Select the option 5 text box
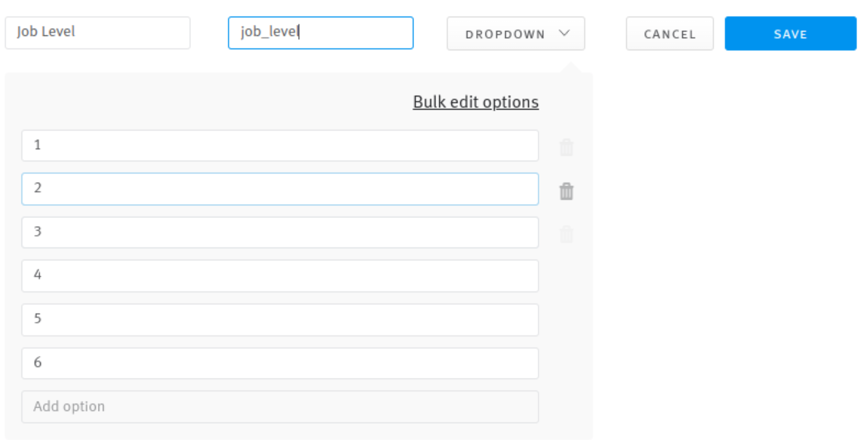This screenshot has width=868, height=445. pyautogui.click(x=280, y=320)
